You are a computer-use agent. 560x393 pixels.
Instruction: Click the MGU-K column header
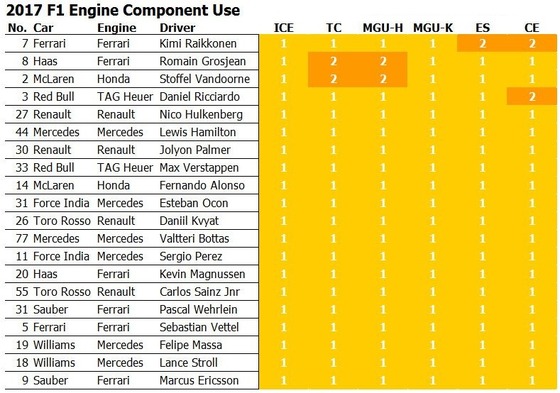pos(433,28)
